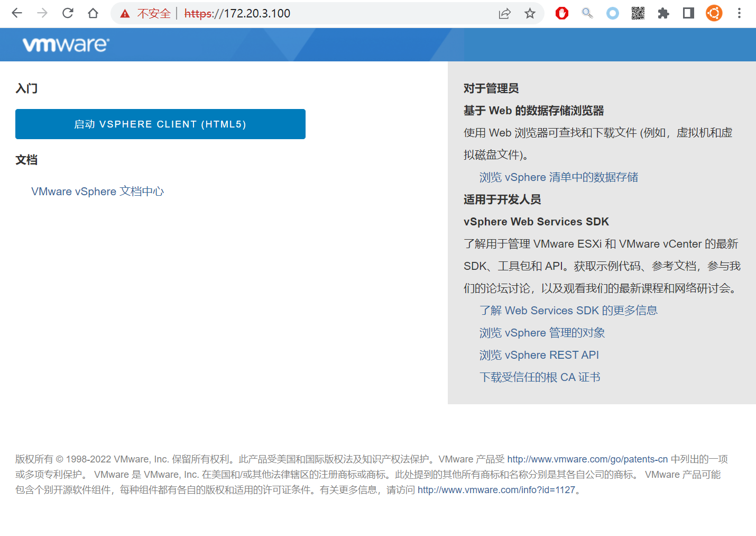Open 了解 Web Services SDK 的更多信息 link

point(568,311)
